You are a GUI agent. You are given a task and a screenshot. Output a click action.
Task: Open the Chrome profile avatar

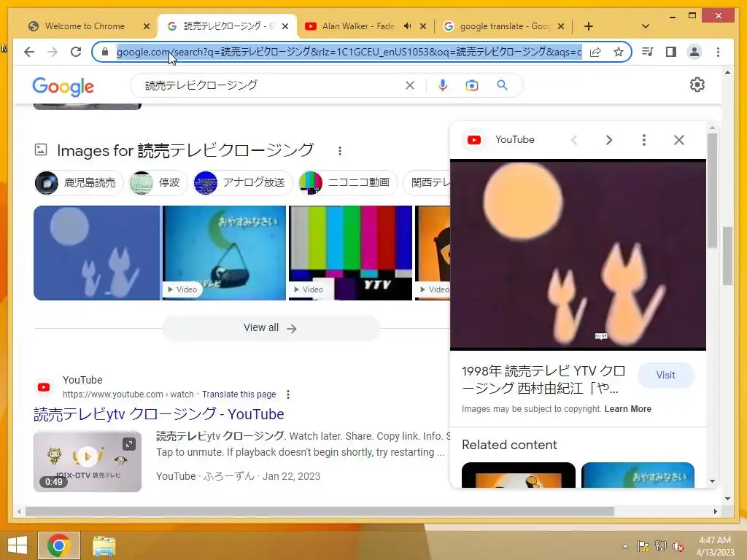tap(694, 52)
